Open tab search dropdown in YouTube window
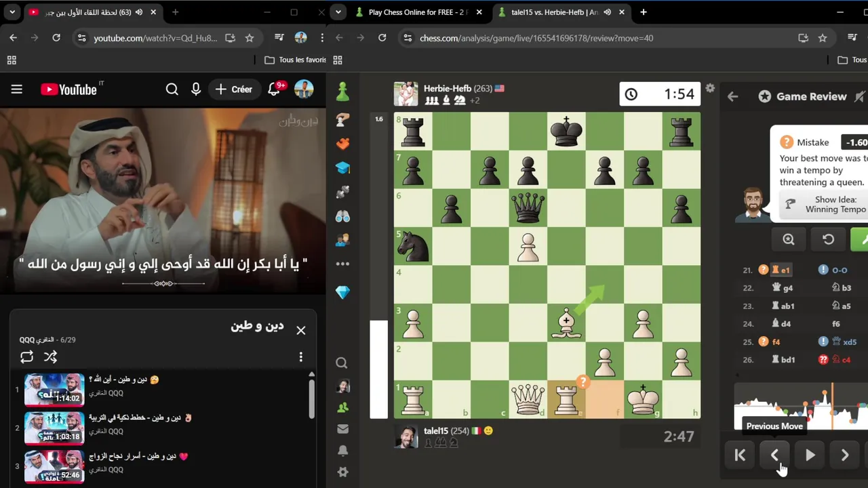This screenshot has width=868, height=488. pos(12,12)
